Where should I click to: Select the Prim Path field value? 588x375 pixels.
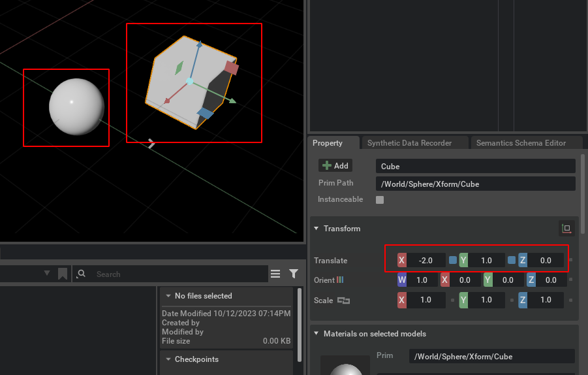(x=475, y=184)
